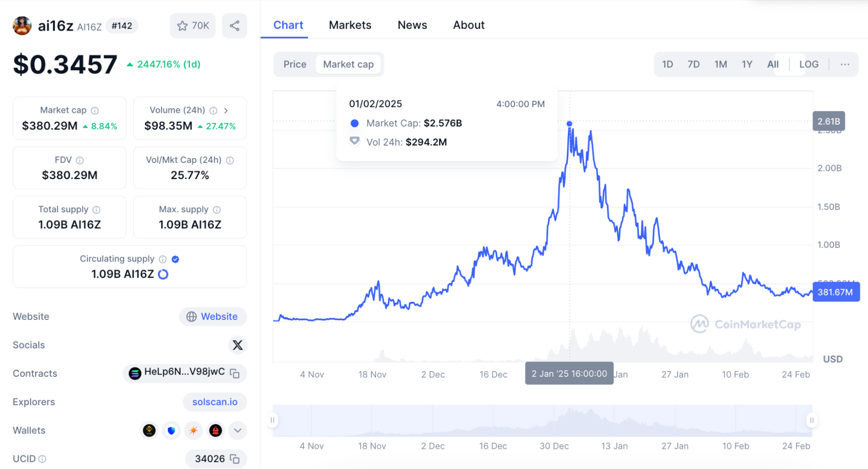Image resolution: width=868 pixels, height=469 pixels.
Task: Open the chart more options ellipsis menu
Action: [x=845, y=64]
